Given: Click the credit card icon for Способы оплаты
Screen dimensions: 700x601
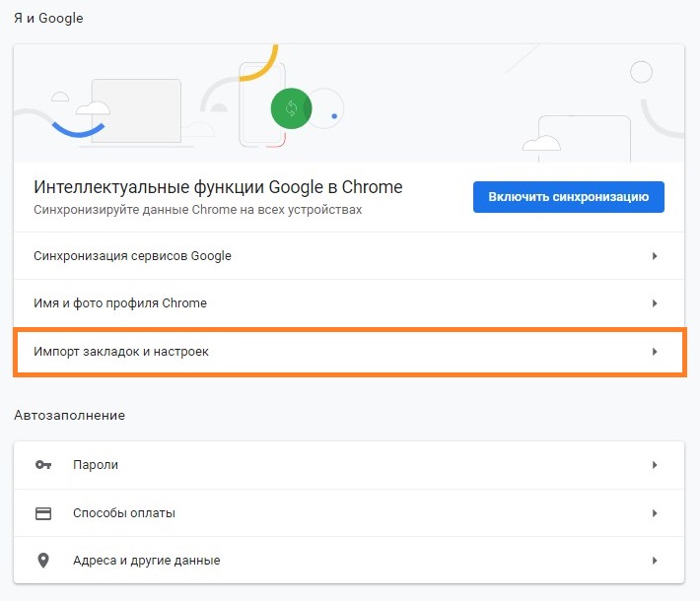Looking at the screenshot, I should [x=43, y=513].
